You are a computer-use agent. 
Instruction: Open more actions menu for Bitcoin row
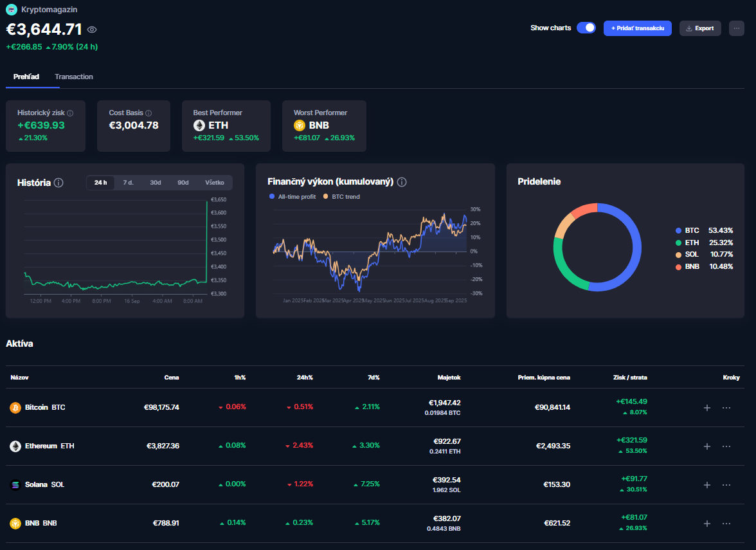pos(726,408)
